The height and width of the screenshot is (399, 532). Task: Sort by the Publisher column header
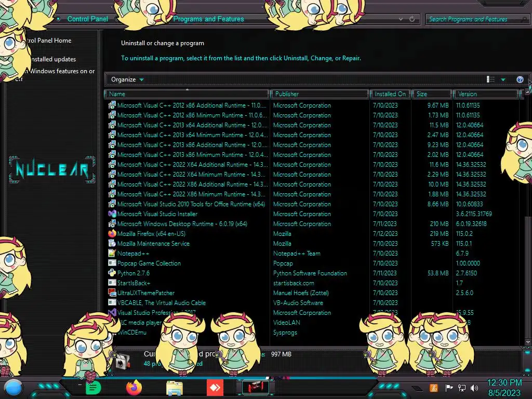(319, 94)
